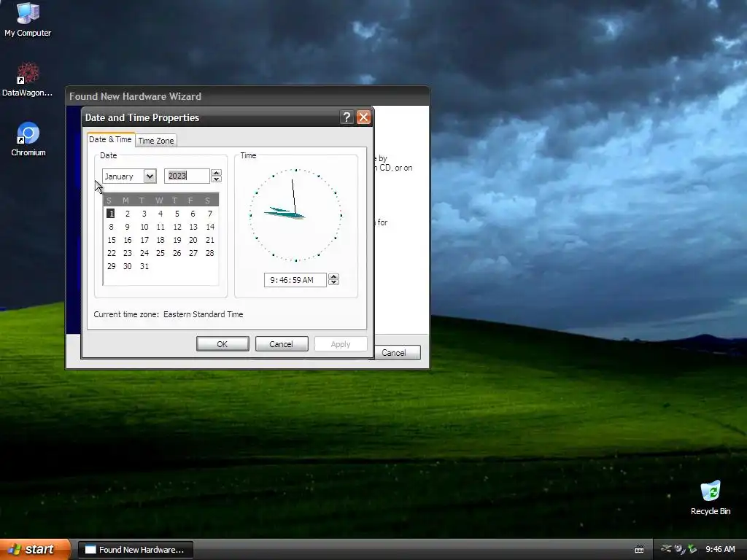Close the Date and Time Properties dialog

[x=363, y=117]
